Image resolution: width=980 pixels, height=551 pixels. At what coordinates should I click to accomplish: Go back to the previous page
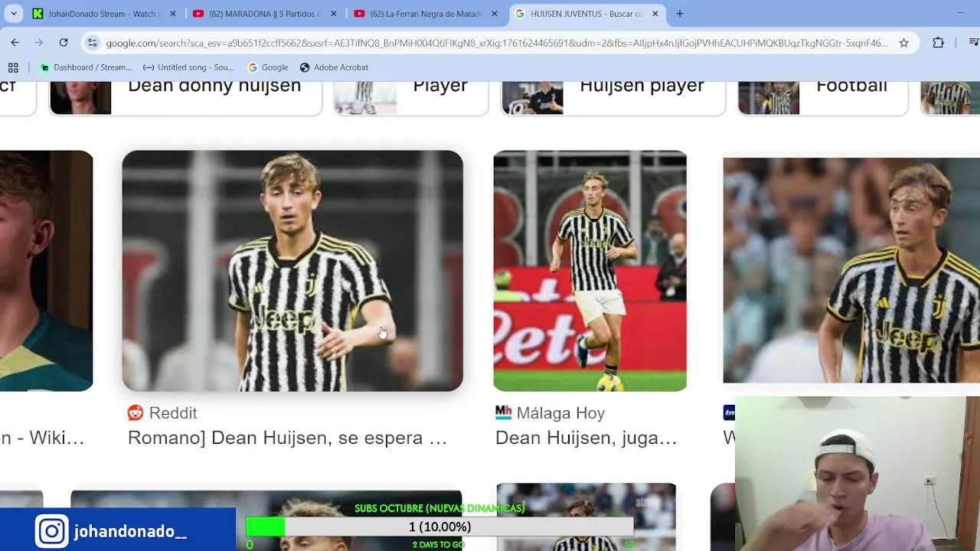click(x=15, y=43)
